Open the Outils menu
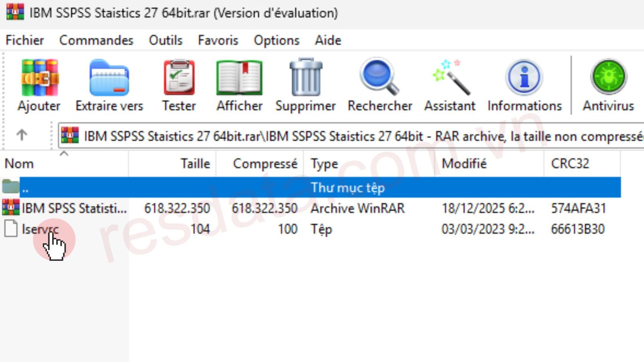Viewport: 644px width, 362px height. click(165, 40)
